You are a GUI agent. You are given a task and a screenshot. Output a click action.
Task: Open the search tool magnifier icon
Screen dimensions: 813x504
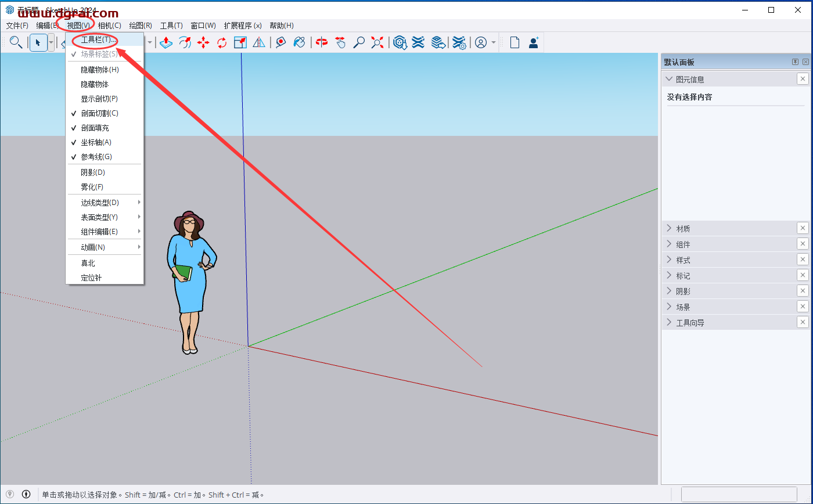point(16,42)
